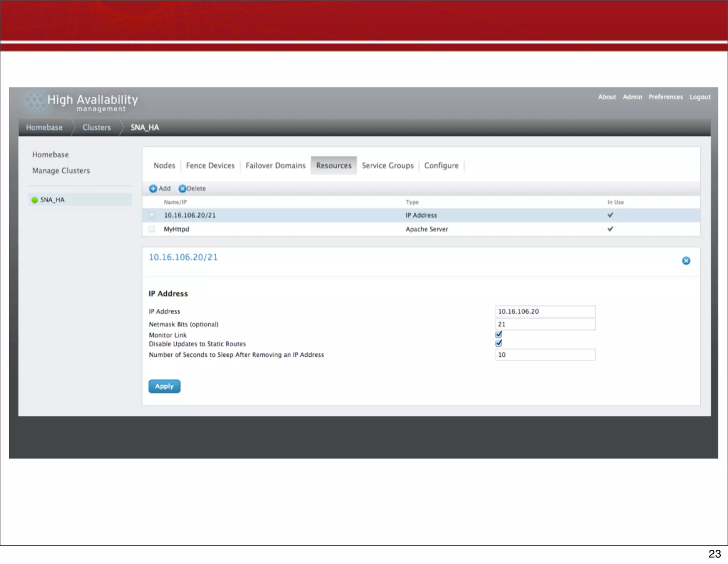Image resolution: width=728 pixels, height=564 pixels.
Task: Switch to the Configure tab
Action: (441, 166)
